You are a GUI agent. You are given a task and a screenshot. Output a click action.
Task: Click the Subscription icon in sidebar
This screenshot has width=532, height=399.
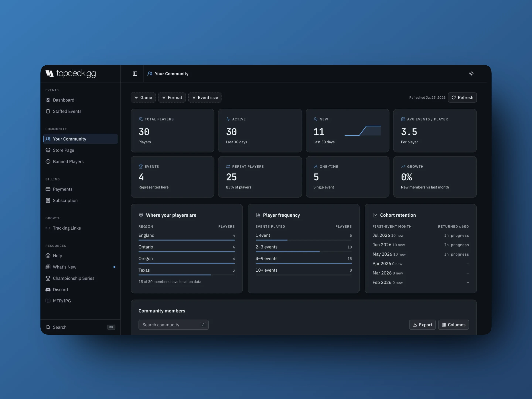pyautogui.click(x=48, y=200)
